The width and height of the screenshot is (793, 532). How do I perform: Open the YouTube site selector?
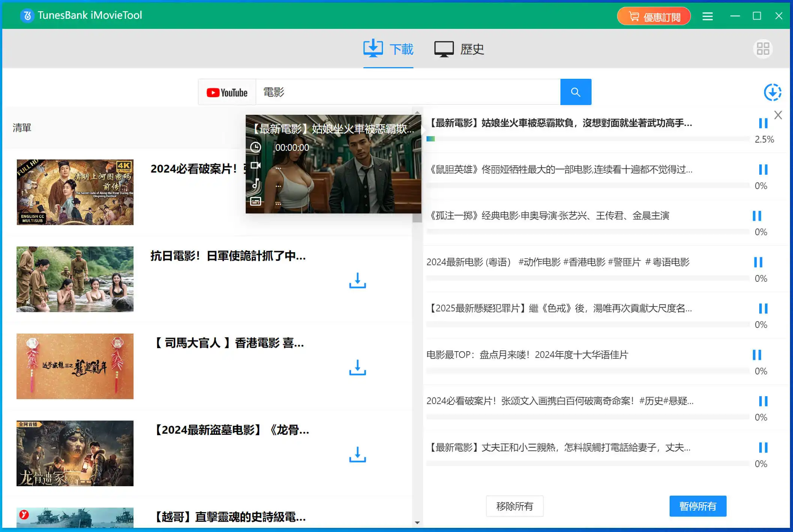coord(227,92)
